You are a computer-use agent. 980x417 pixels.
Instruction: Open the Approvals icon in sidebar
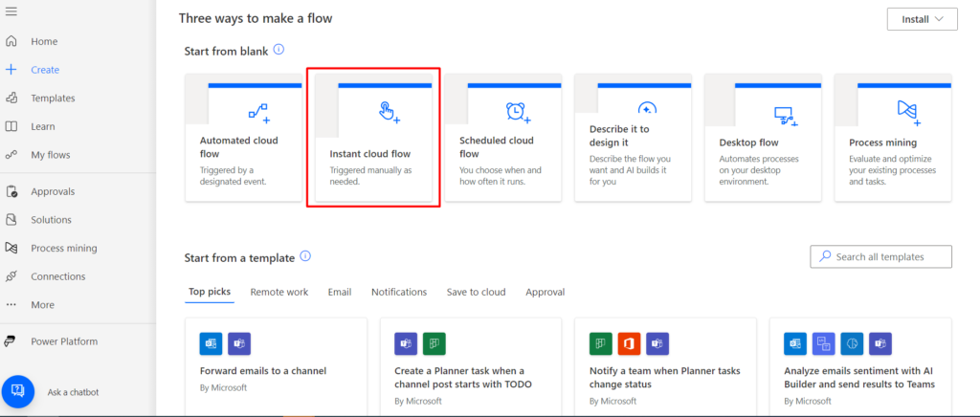click(x=11, y=191)
